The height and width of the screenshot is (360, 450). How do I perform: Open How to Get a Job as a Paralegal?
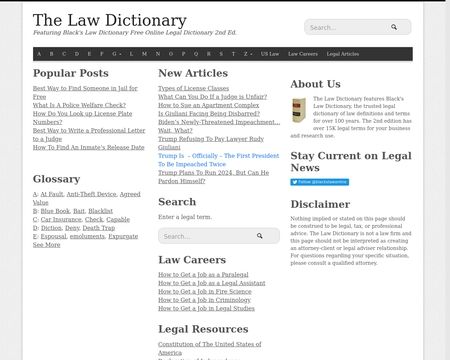[203, 275]
